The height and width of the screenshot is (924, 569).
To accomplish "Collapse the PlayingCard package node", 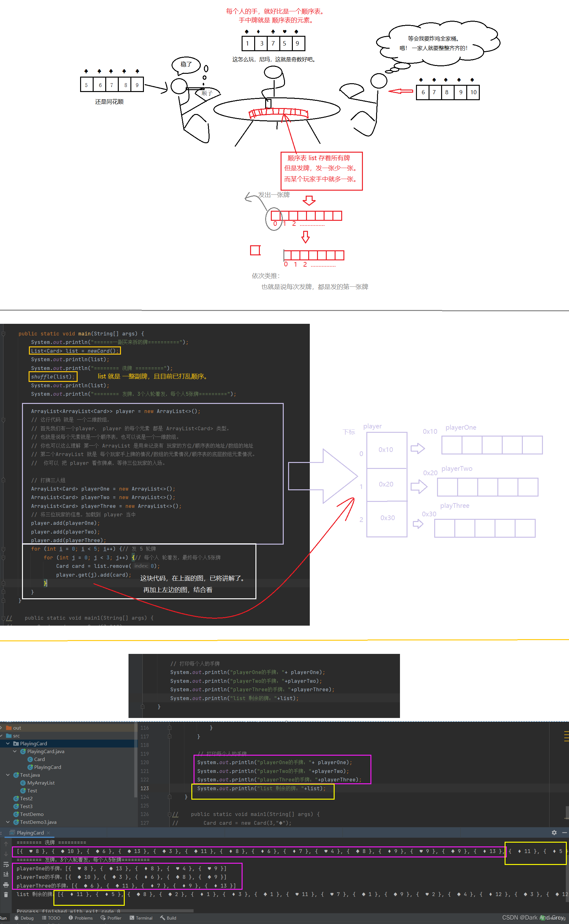I will (x=8, y=743).
